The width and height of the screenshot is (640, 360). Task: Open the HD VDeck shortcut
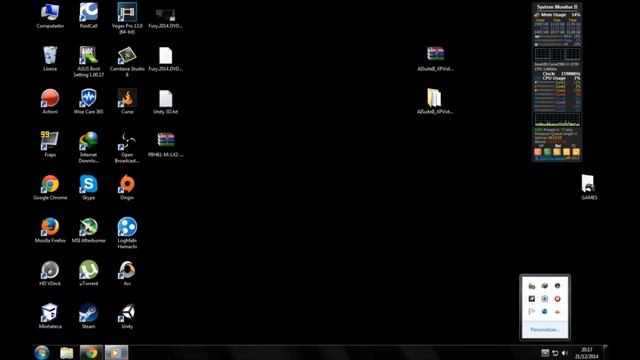(x=50, y=273)
